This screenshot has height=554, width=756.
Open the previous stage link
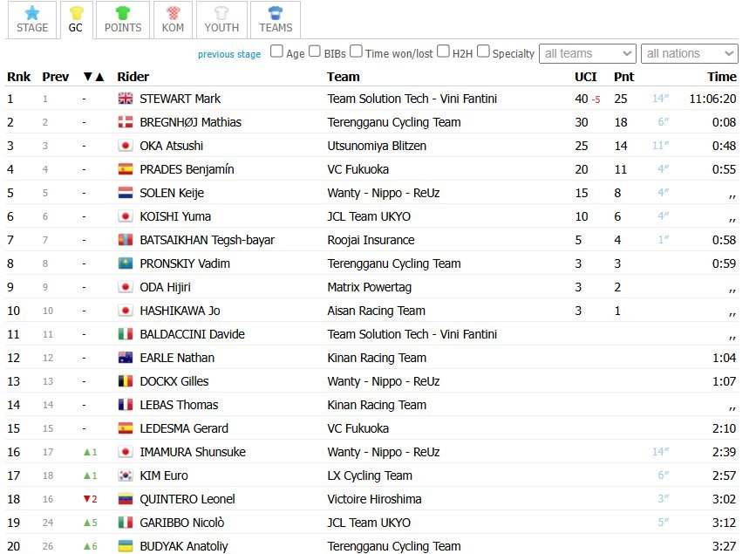point(229,54)
